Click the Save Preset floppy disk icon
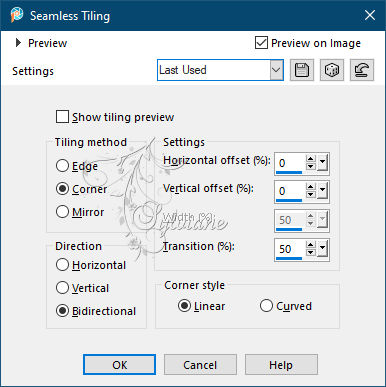Image resolution: width=386 pixels, height=387 pixels. (x=302, y=70)
